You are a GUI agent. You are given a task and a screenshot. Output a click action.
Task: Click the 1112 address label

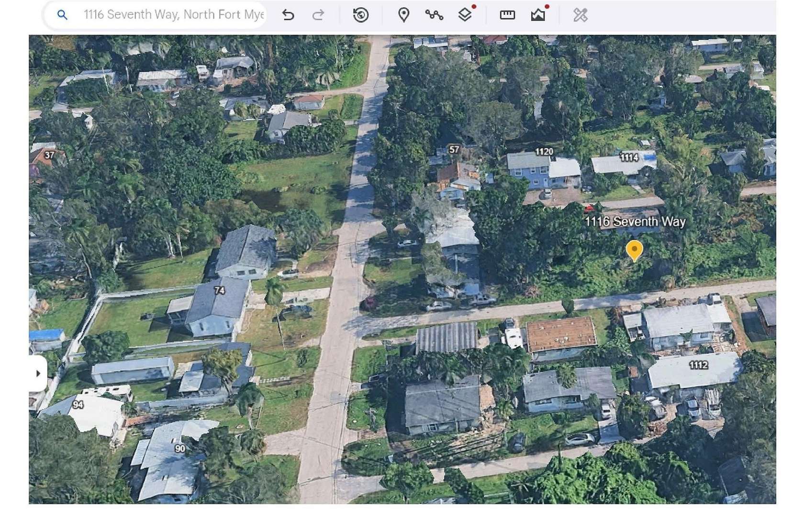pos(699,366)
